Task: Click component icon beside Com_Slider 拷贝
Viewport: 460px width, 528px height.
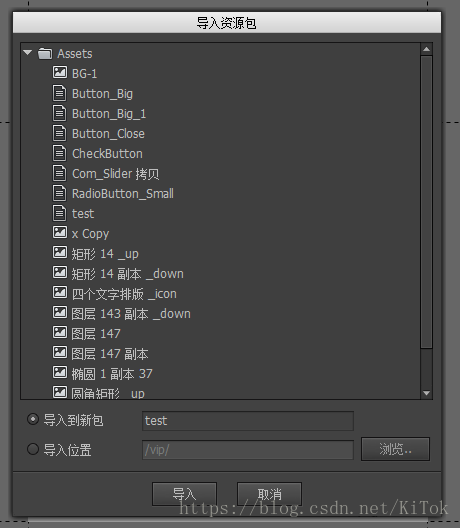Action: [x=60, y=173]
